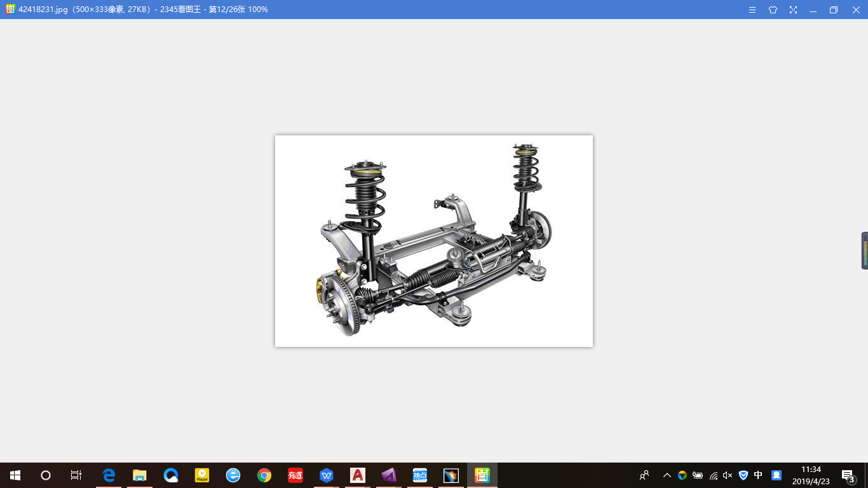Open the Windows Start menu
Viewport: 868px width, 488px height.
point(15,475)
